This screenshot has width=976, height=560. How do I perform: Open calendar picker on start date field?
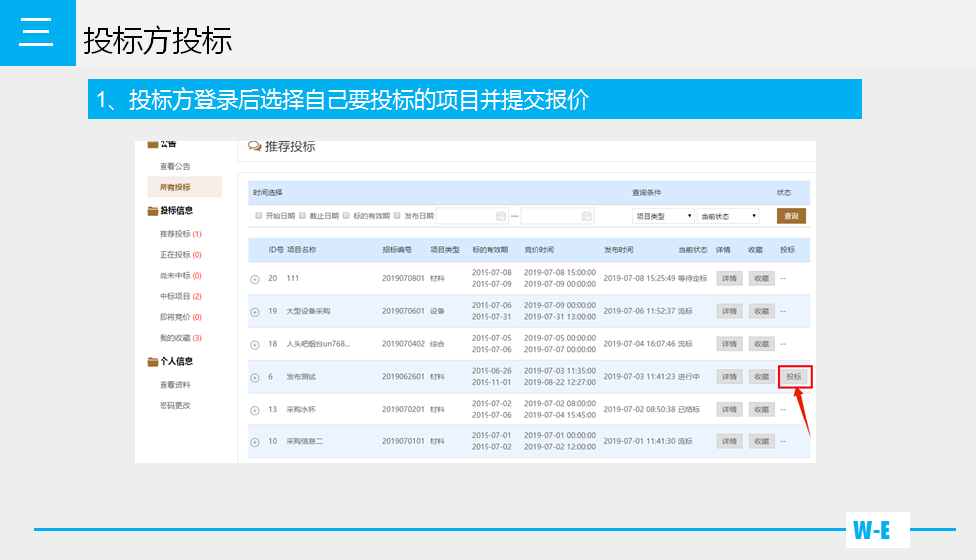[501, 216]
